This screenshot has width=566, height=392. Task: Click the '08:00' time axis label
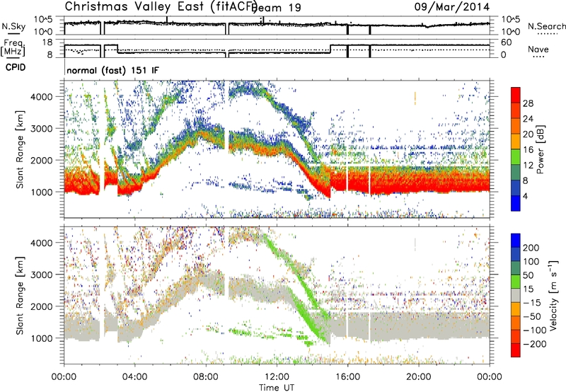pyautogui.click(x=206, y=377)
